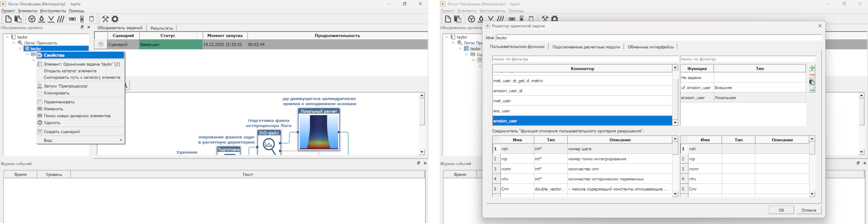Switch to the Результаты tab

point(162,28)
